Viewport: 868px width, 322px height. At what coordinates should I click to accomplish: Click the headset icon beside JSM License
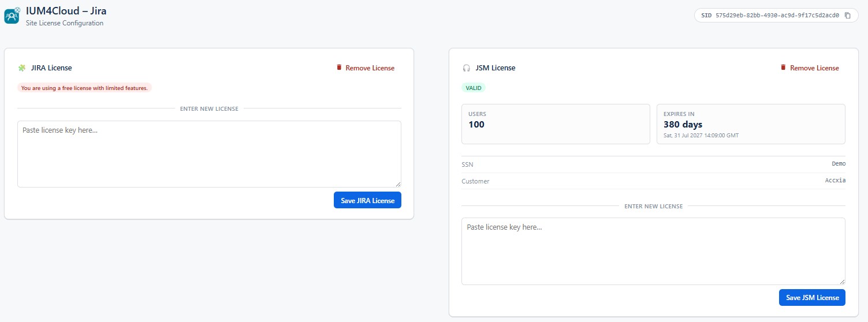[467, 68]
